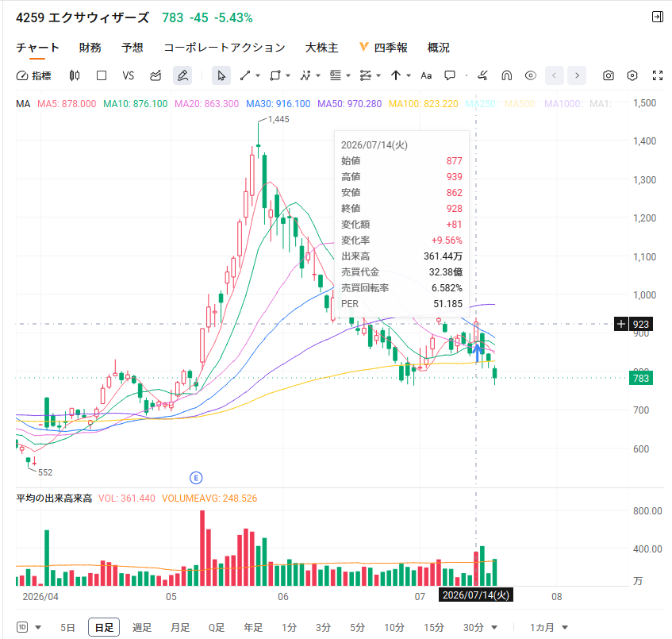Toggle drawings visibility eye icon
672x639 pixels.
click(530, 76)
